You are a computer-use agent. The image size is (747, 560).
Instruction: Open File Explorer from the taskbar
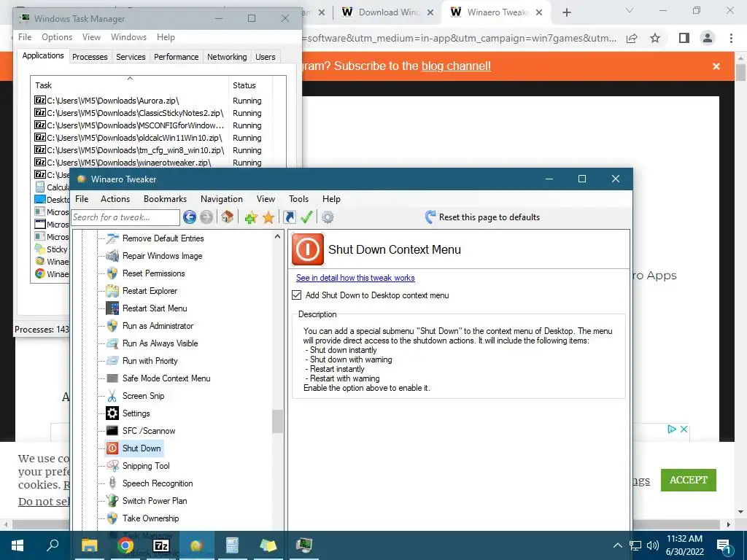point(89,545)
